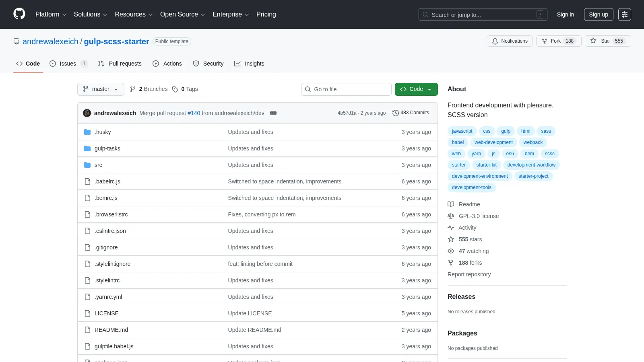Open the Insights tab
644x362 pixels.
pos(250,64)
